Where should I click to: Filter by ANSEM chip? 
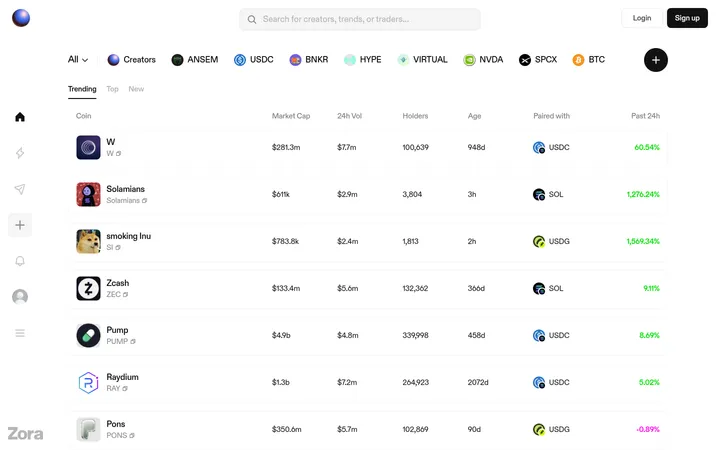(195, 60)
